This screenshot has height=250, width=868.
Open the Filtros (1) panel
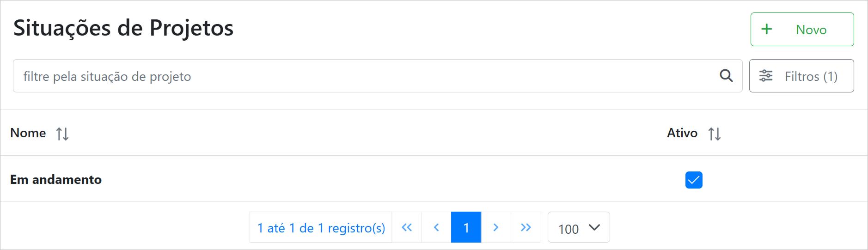tap(811, 76)
